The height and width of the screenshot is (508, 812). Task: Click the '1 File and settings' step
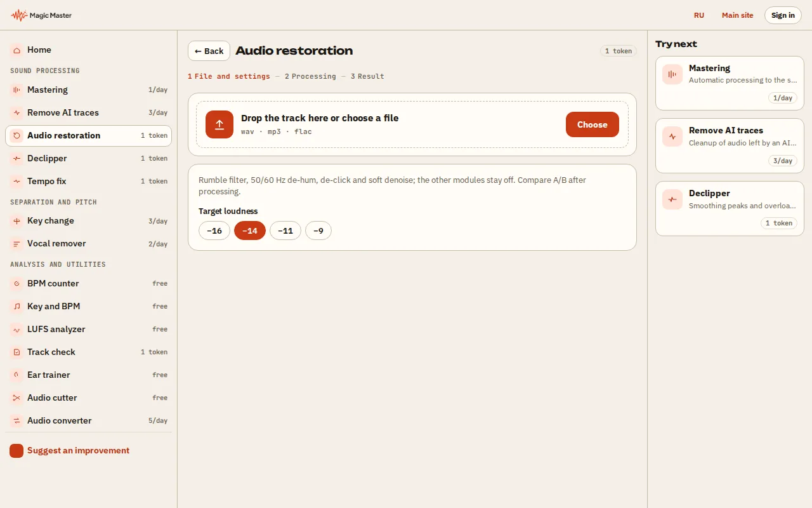coord(229,76)
